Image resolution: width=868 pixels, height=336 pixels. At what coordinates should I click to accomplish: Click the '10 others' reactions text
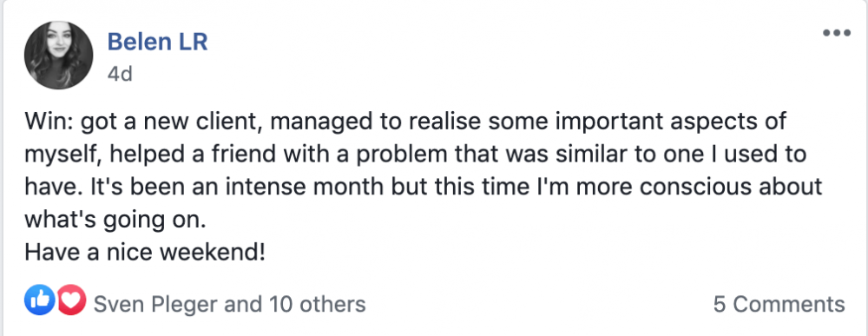pos(318,304)
